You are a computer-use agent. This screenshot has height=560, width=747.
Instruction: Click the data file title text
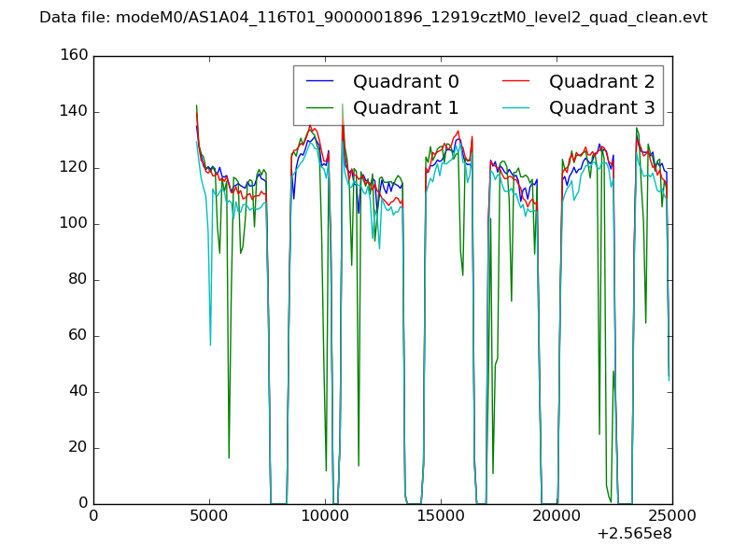[373, 18]
